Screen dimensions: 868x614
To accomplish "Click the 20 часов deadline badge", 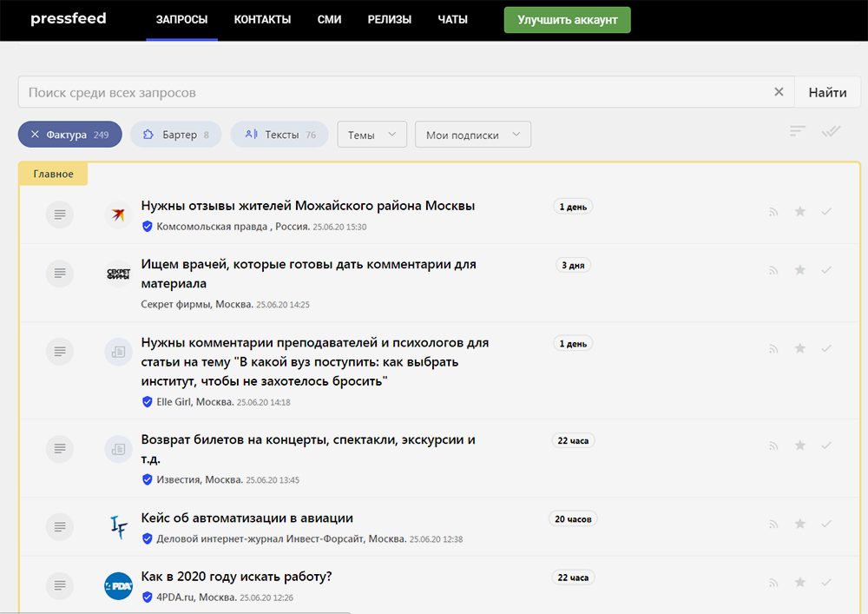I will coord(573,518).
